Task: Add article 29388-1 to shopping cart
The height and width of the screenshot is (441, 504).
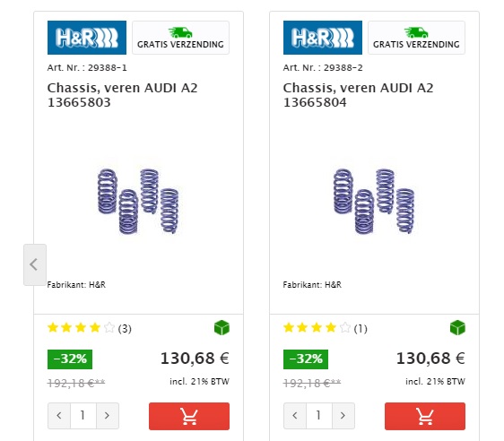Action: 189,416
